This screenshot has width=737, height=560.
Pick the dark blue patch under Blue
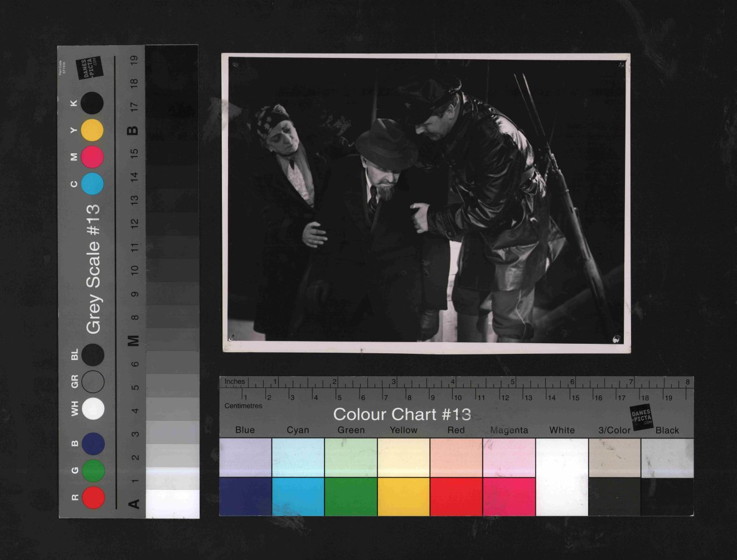click(245, 496)
